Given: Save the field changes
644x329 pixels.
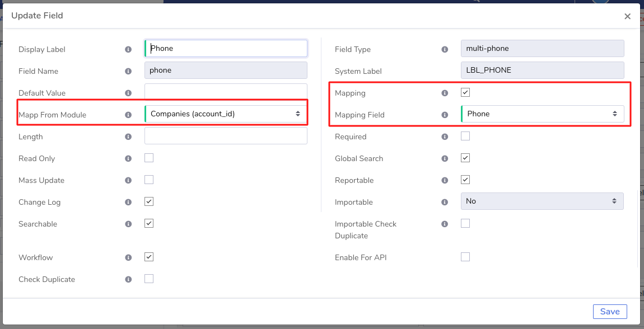Looking at the screenshot, I should (610, 311).
